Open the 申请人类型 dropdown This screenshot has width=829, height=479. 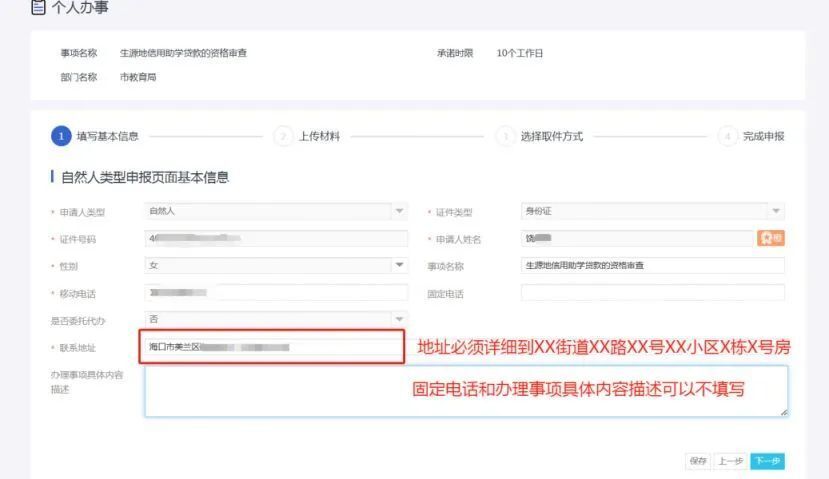(x=275, y=211)
